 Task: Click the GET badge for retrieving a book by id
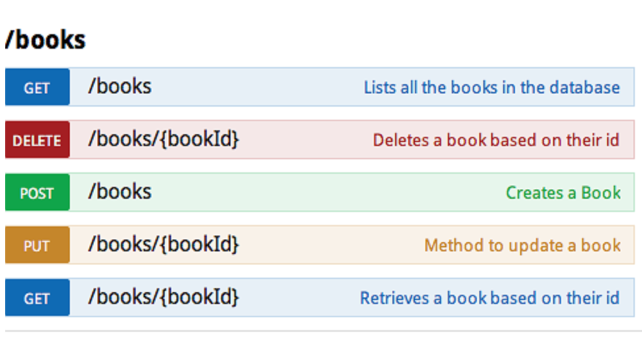(x=37, y=297)
